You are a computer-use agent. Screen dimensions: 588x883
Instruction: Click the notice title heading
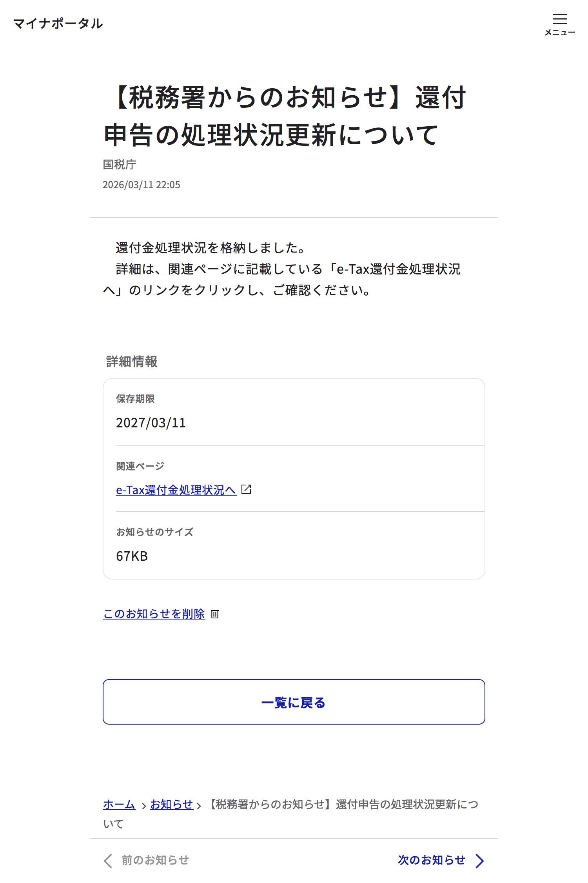point(285,116)
